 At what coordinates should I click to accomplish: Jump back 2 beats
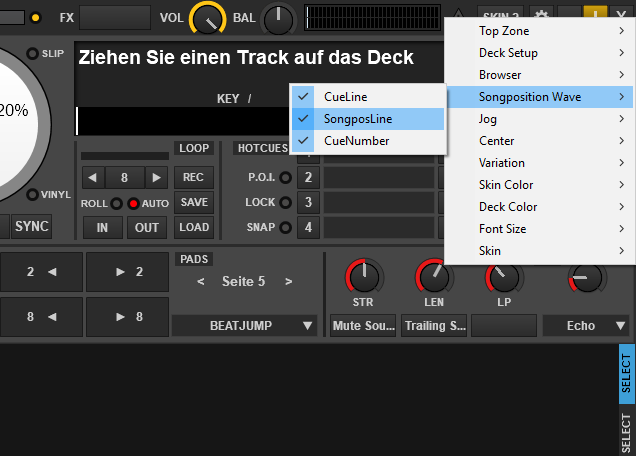(41, 271)
